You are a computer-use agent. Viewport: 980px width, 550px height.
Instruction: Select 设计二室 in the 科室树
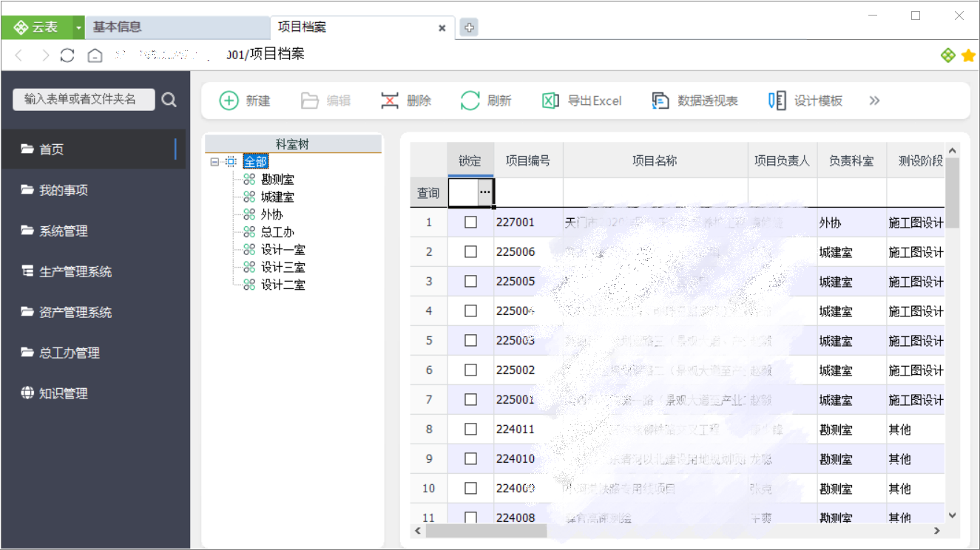click(283, 285)
